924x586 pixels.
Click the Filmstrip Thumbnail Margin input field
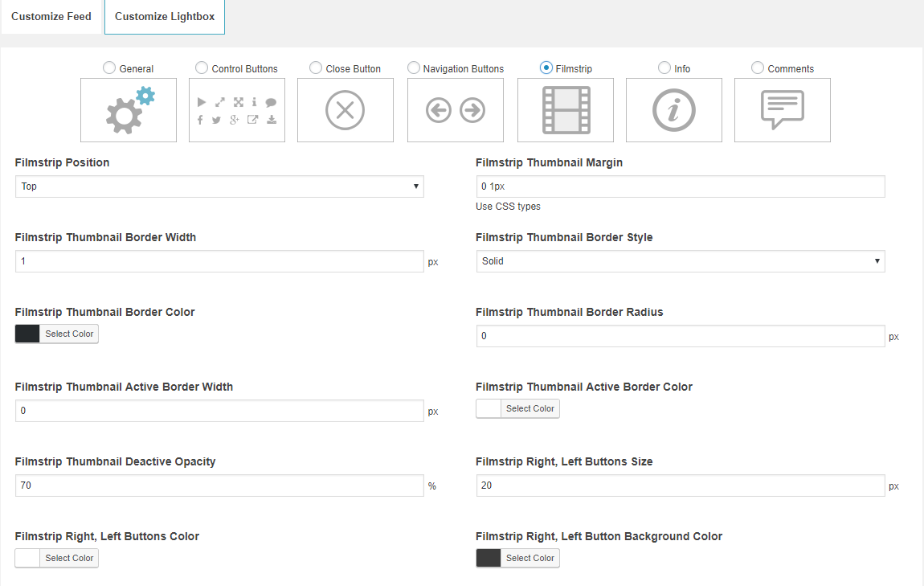pos(681,186)
